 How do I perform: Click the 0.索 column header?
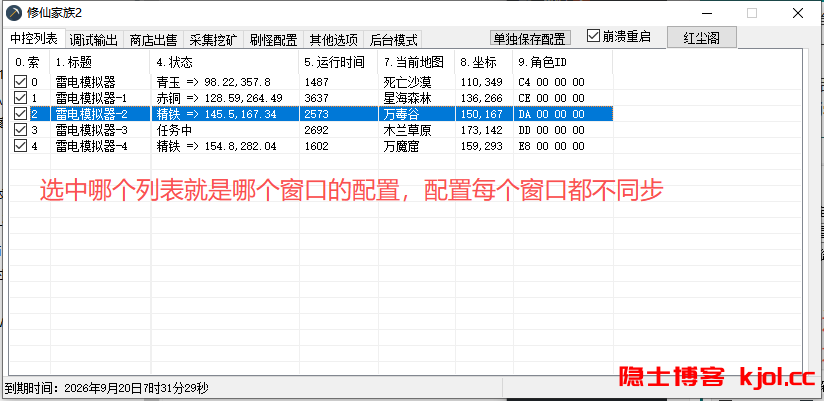click(x=29, y=63)
